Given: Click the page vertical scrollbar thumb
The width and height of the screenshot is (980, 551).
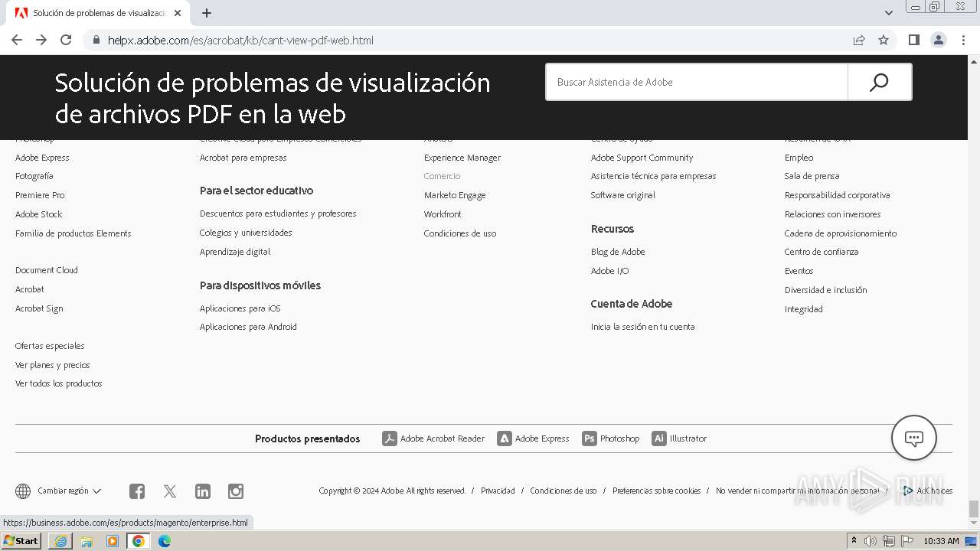Looking at the screenshot, I should (973, 509).
